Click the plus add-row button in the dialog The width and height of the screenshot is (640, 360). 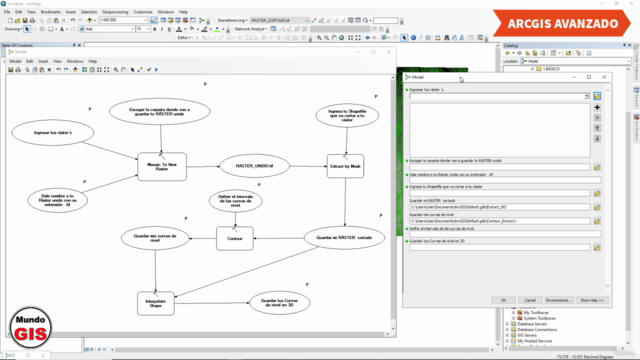597,107
